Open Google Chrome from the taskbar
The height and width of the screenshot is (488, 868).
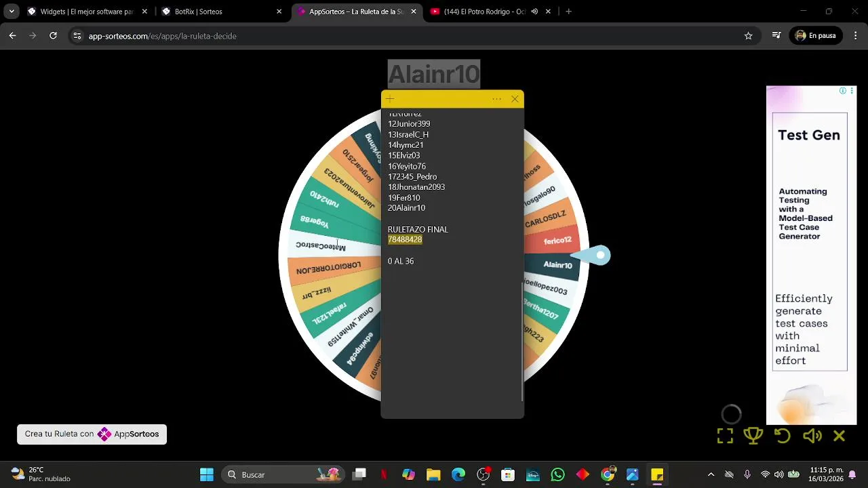608,474
